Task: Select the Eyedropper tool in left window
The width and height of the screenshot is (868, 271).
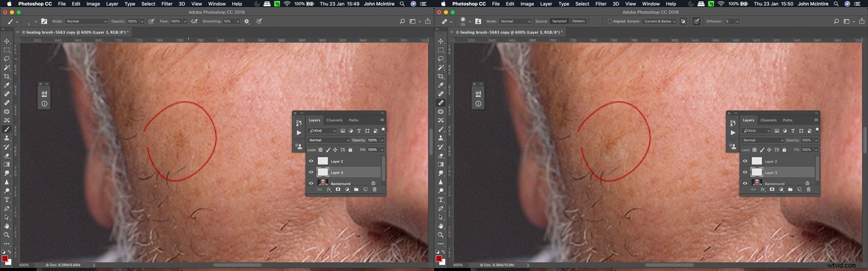Action: point(7,85)
